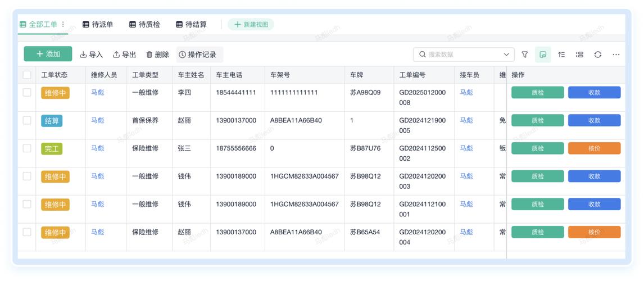Viewport: 644px width, 281px height.
Task: Open the 全部工单 tab options menu dots
Action: coord(63,25)
